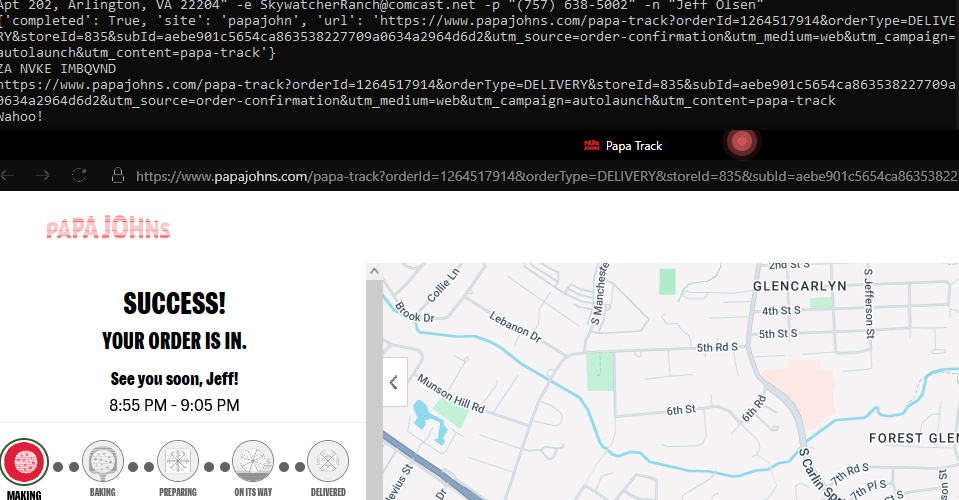
Task: Open site info via the lock icon
Action: (x=117, y=176)
